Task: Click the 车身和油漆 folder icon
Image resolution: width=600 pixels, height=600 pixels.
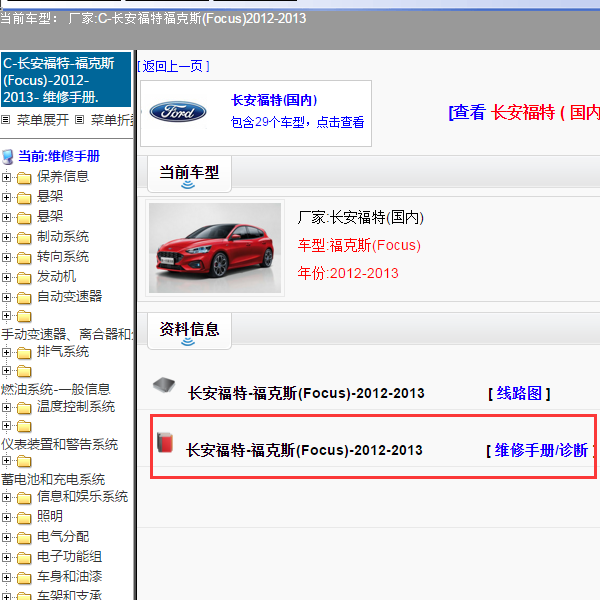Action: (x=24, y=577)
